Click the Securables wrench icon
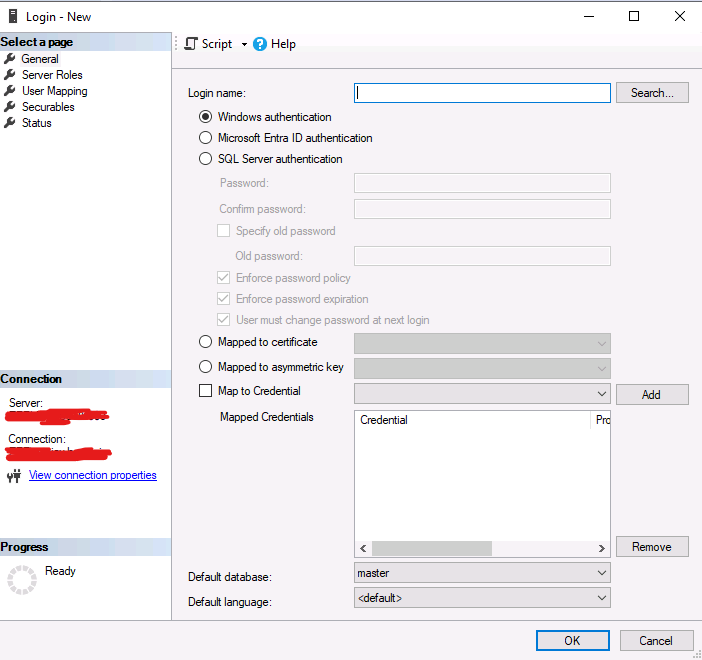 (10, 107)
